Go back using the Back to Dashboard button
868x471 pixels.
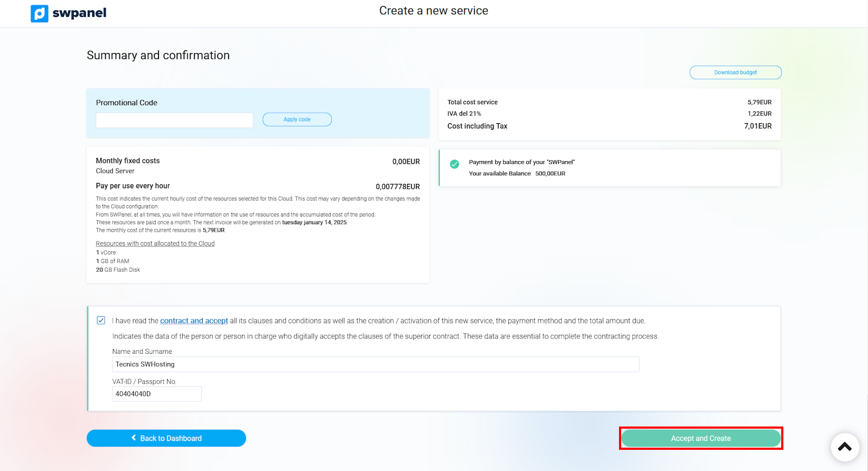pyautogui.click(x=166, y=438)
